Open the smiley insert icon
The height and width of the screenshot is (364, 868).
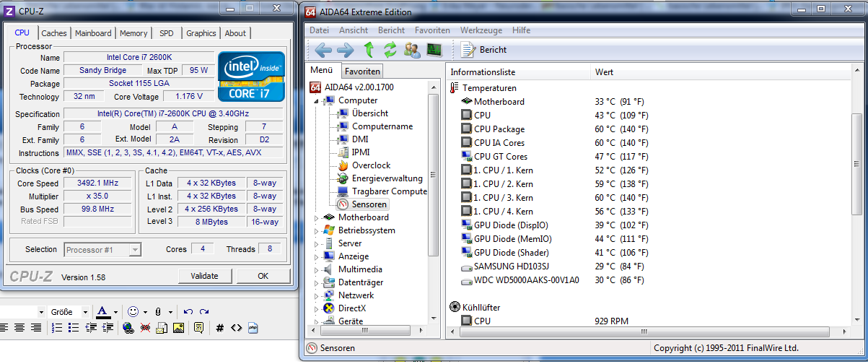tap(133, 311)
